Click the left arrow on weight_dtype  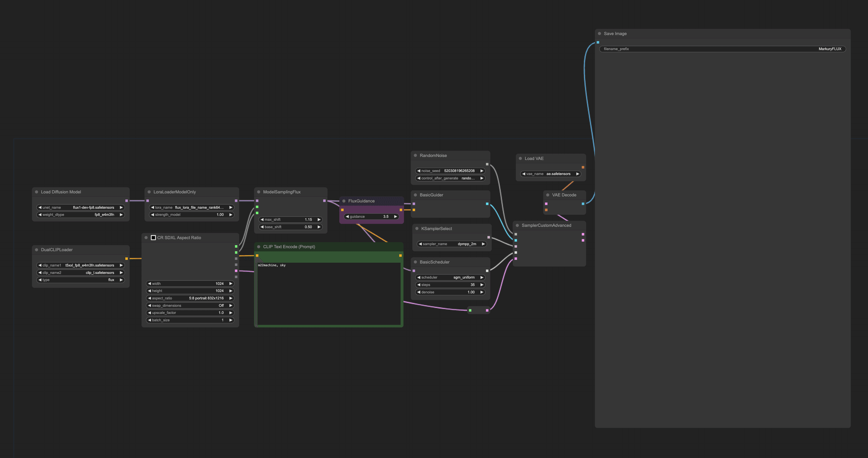40,215
